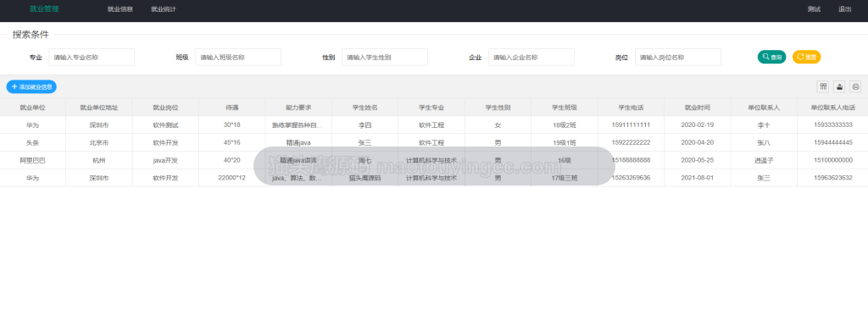Click contact name 张八
This screenshot has width=868, height=332.
point(764,143)
